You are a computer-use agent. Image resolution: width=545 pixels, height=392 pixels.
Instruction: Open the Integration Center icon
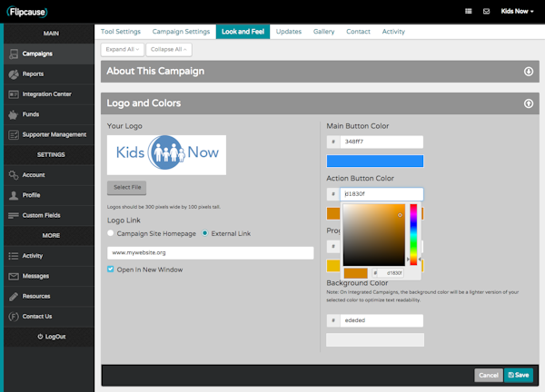[x=13, y=94]
